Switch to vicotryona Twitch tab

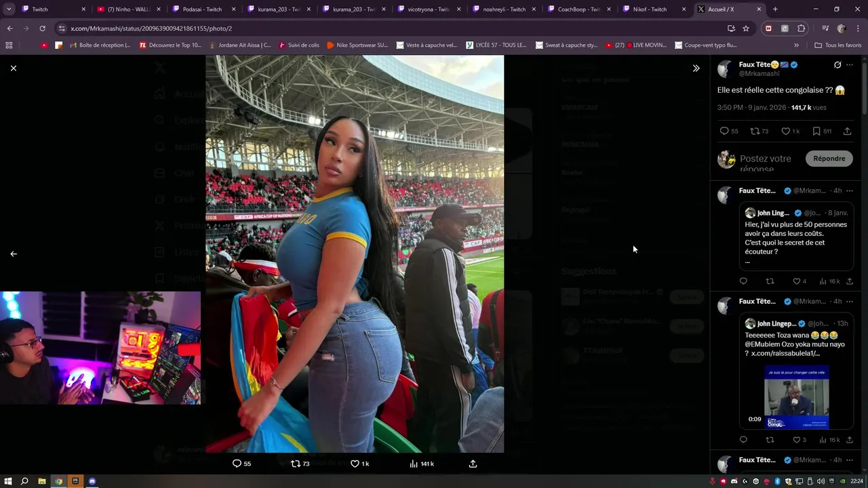click(429, 9)
